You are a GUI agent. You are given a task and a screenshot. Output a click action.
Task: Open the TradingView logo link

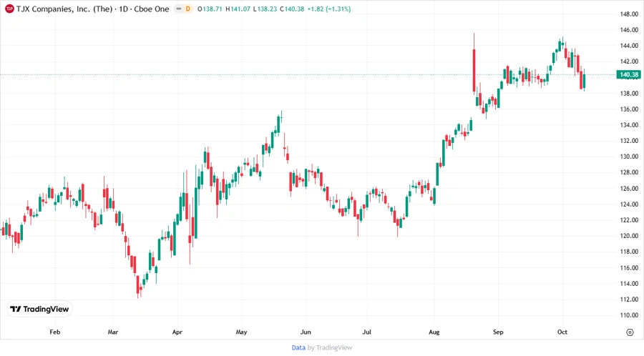[39, 309]
